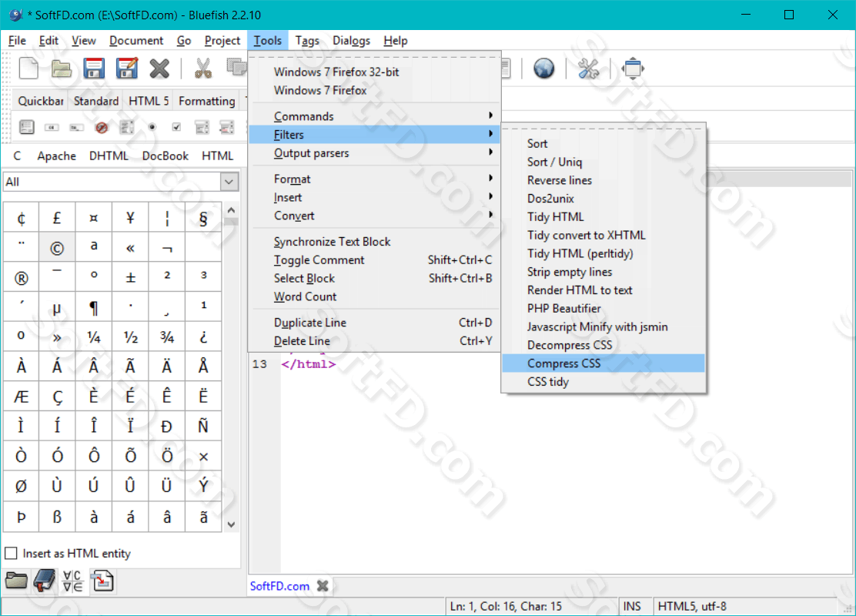The image size is (856, 616).
Task: Preview in browser using the globe icon
Action: [543, 69]
